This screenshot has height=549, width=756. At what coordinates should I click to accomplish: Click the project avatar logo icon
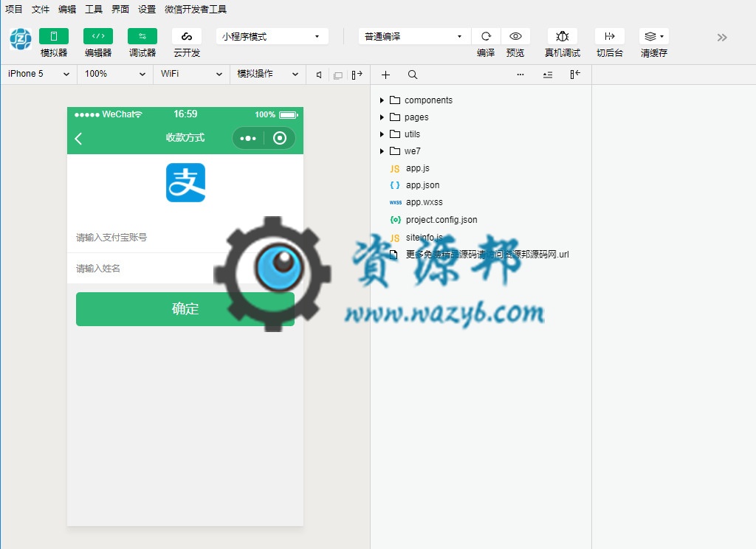click(21, 39)
